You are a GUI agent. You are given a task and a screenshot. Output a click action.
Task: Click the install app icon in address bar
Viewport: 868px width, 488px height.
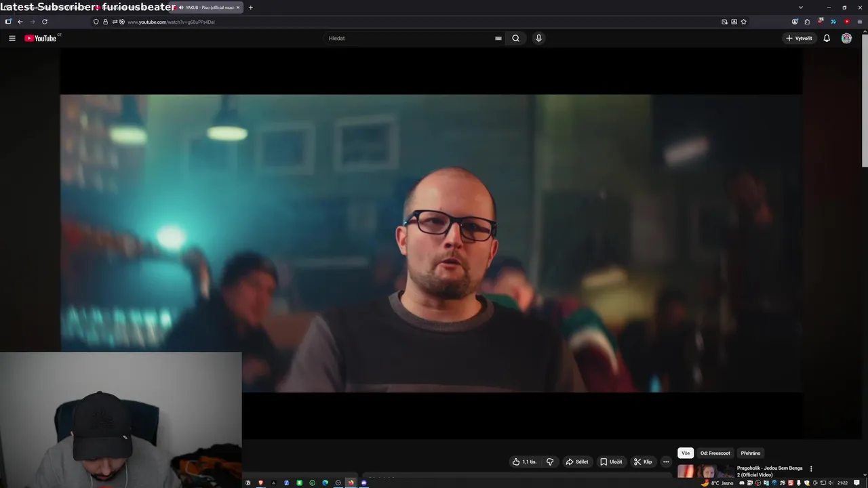(734, 22)
